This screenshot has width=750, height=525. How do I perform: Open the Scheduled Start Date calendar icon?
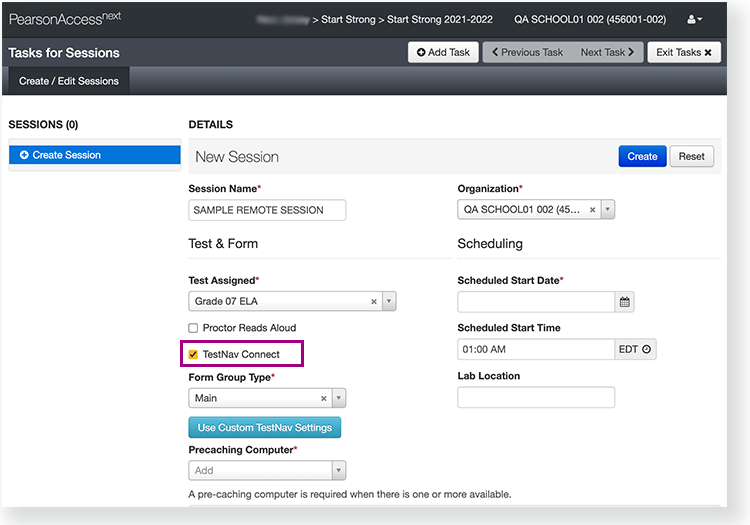click(x=625, y=302)
